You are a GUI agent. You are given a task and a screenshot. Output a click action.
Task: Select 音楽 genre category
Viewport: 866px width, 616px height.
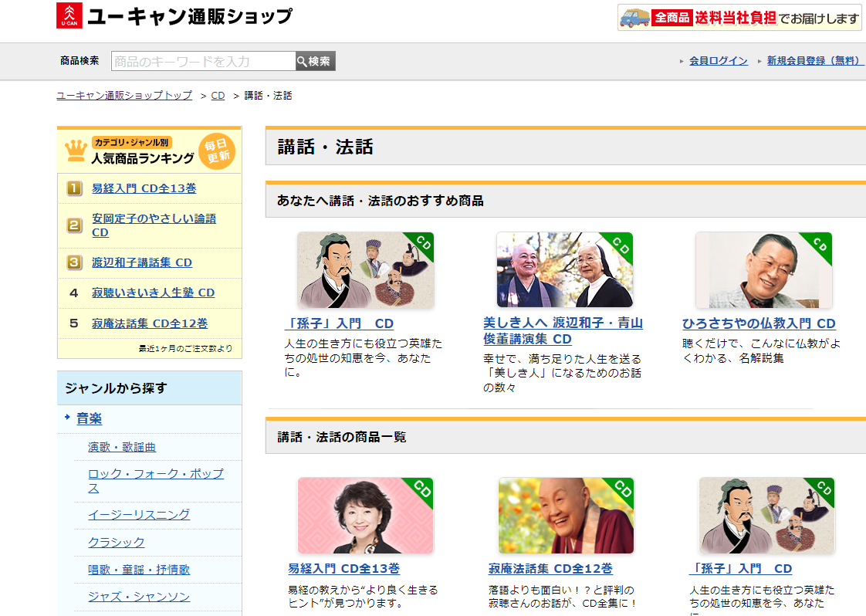pyautogui.click(x=89, y=418)
